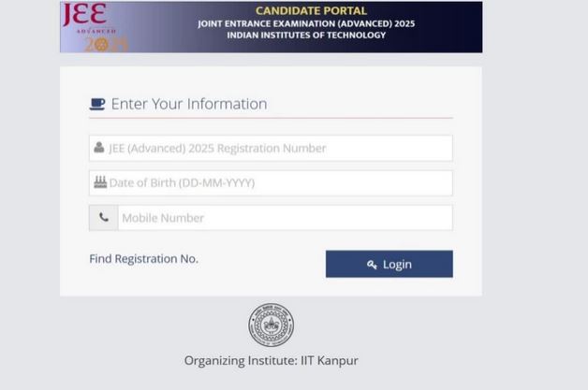
Task: Focus the JEE (Advanced) 2025 Registration Number field
Action: tap(271, 148)
